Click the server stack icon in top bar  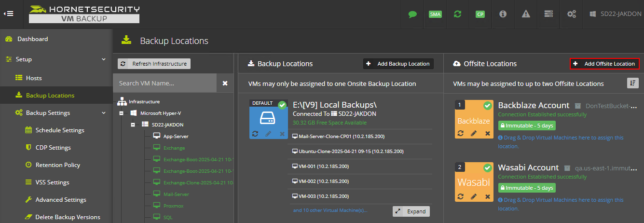(548, 14)
